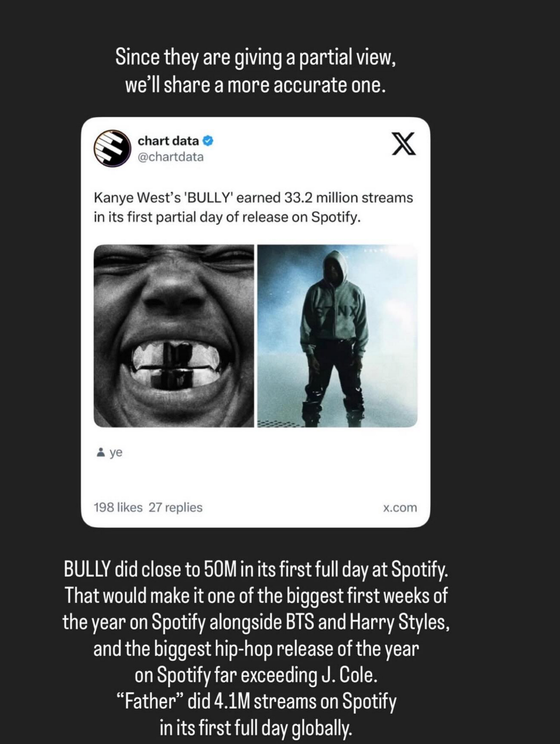
Task: Click the X logo on the post
Action: [403, 144]
